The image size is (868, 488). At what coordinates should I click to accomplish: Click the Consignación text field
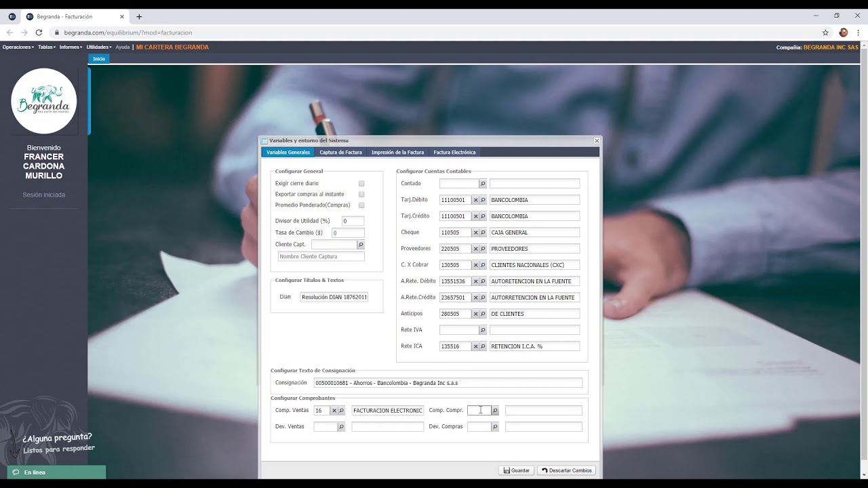click(x=448, y=383)
